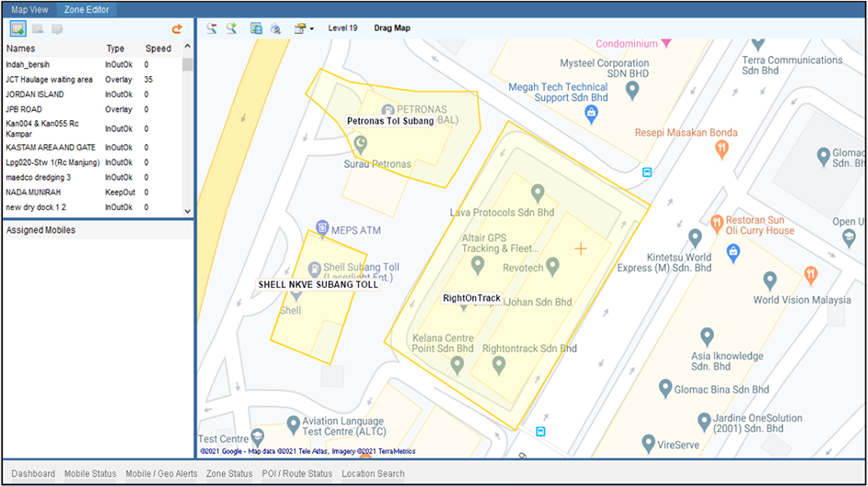
Task: Sort by the Names column header
Action: pos(20,49)
